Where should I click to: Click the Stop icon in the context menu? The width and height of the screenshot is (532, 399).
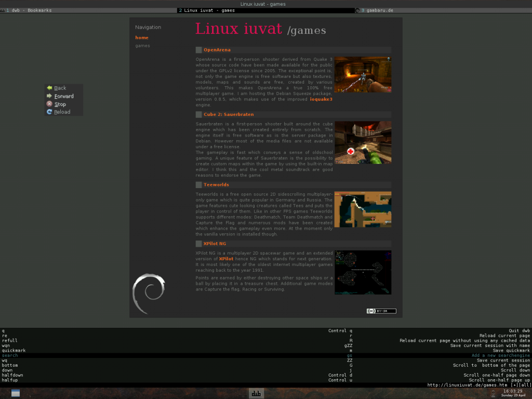coord(50,104)
